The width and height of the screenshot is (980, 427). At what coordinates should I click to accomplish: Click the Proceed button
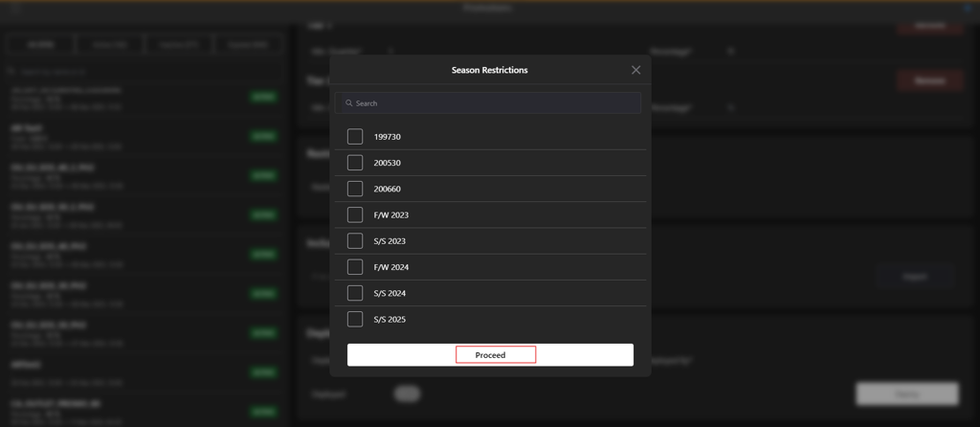491,355
